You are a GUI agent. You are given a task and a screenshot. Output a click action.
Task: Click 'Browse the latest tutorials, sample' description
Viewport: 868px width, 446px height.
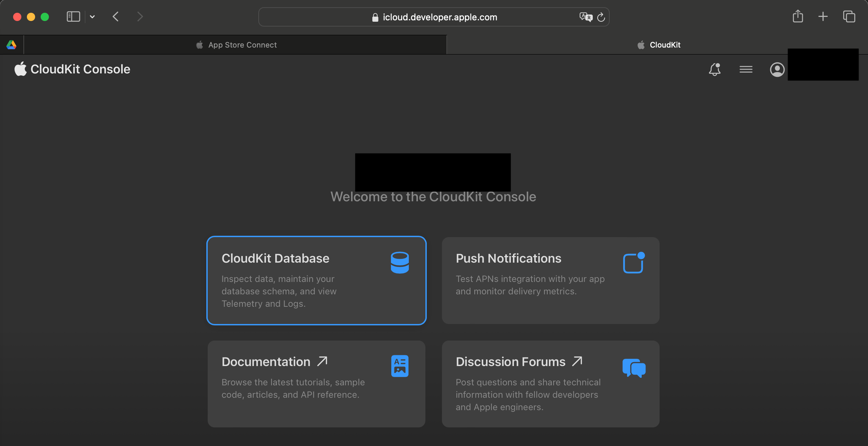[293, 382]
